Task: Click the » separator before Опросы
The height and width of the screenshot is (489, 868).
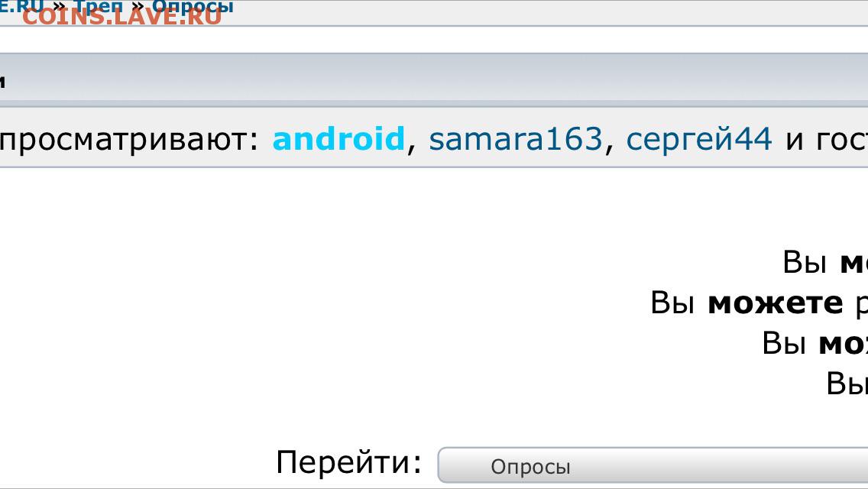Action: click(138, 7)
